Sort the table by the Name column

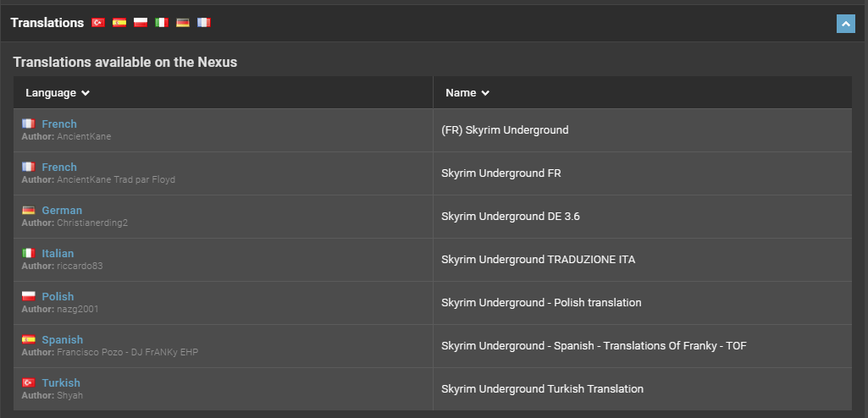point(467,93)
